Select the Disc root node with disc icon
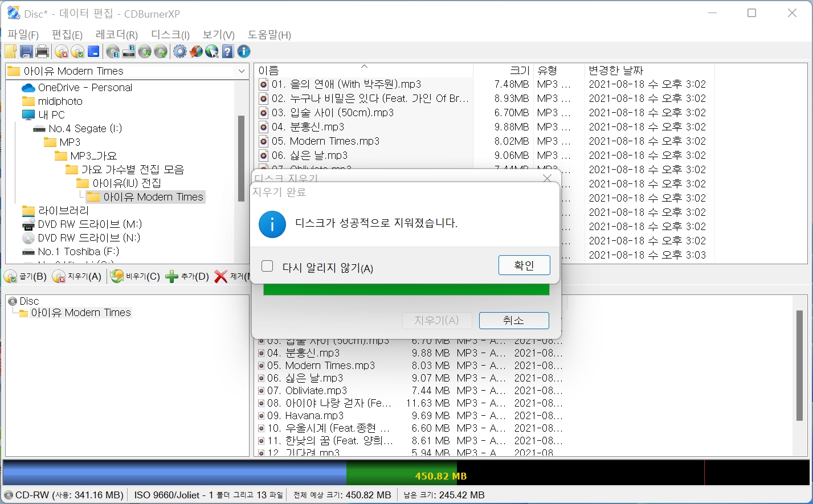Viewport: 813px width, 504px height. (24, 301)
